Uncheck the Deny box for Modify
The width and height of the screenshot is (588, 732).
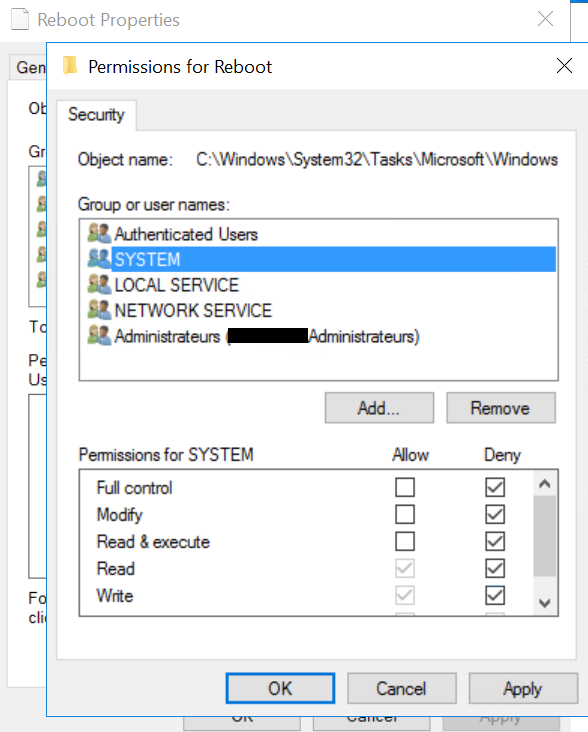tap(495, 514)
